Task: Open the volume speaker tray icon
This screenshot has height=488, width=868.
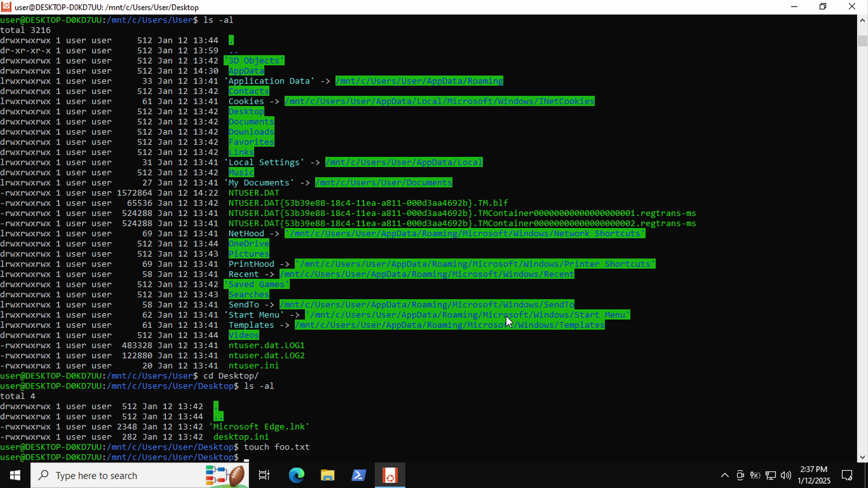Action: point(786,475)
